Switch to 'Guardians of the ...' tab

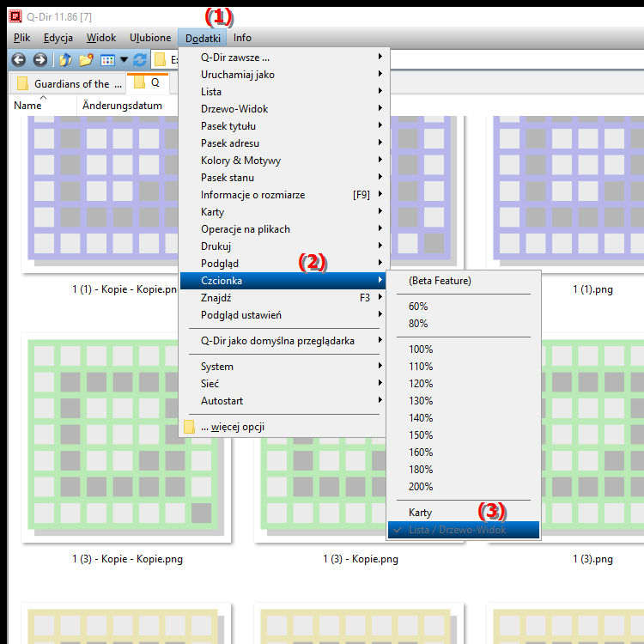(x=68, y=84)
